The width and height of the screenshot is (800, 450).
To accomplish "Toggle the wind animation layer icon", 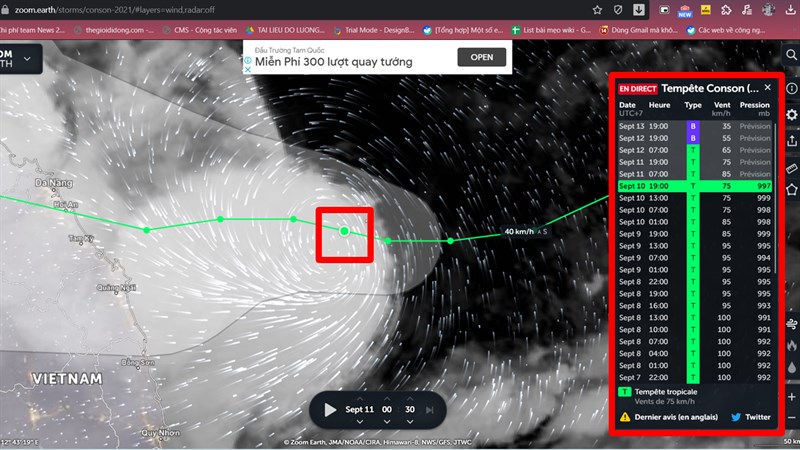I will [x=792, y=323].
